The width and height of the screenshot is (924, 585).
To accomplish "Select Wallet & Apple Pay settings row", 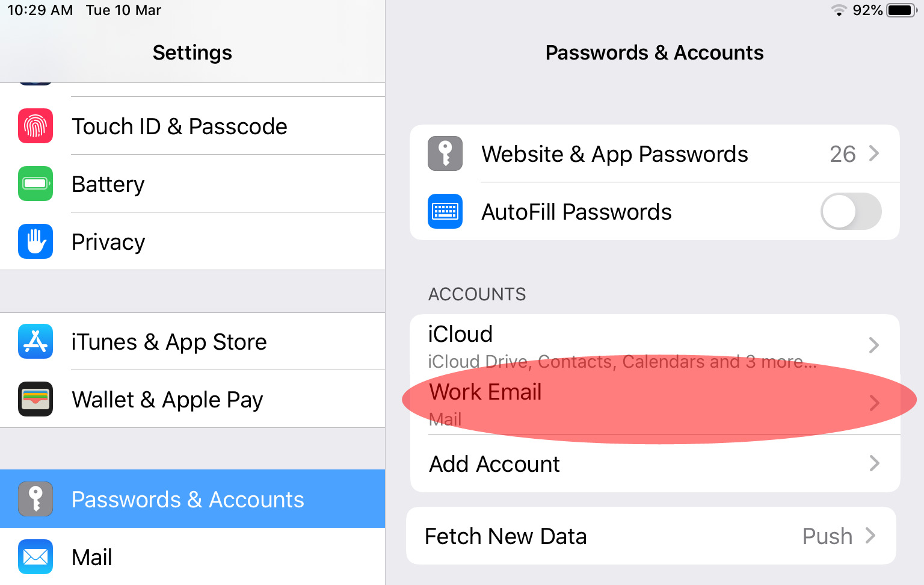I will click(192, 399).
